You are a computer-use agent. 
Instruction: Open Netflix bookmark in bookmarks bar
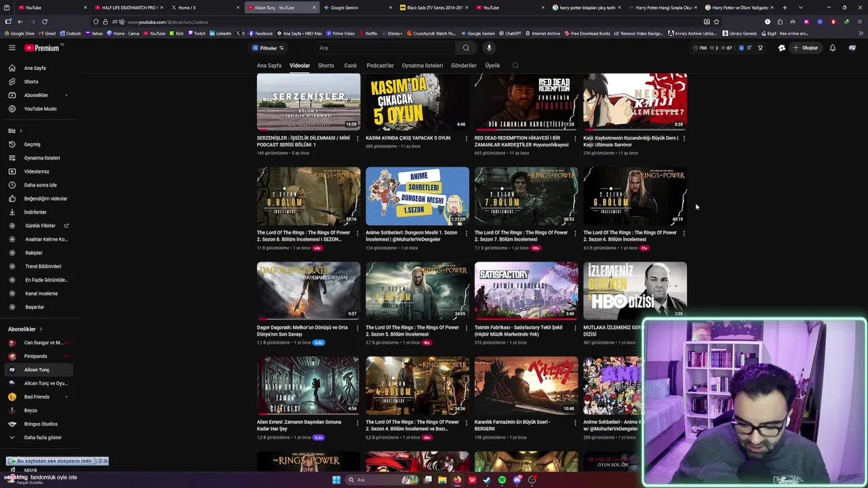tap(368, 33)
